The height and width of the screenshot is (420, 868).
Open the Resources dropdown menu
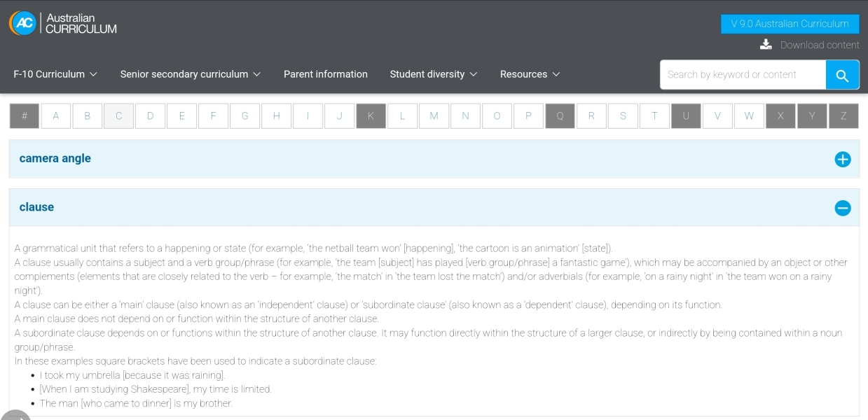(x=530, y=74)
